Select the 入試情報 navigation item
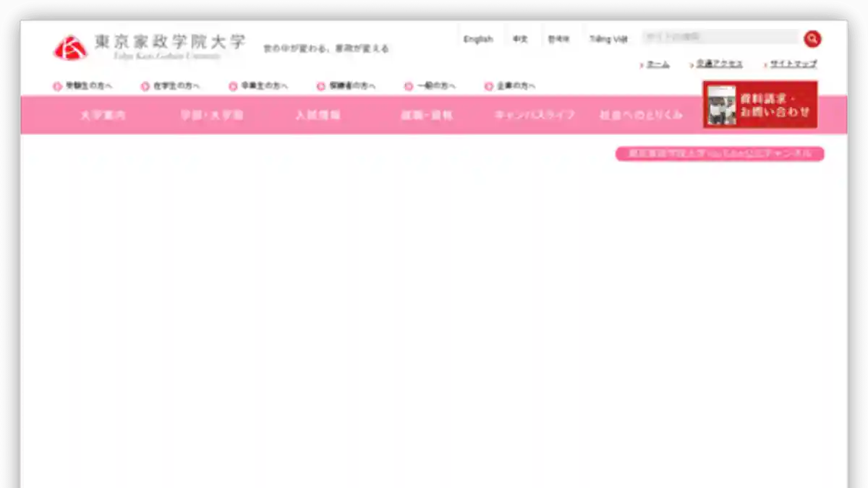Image resolution: width=868 pixels, height=488 pixels. point(318,115)
